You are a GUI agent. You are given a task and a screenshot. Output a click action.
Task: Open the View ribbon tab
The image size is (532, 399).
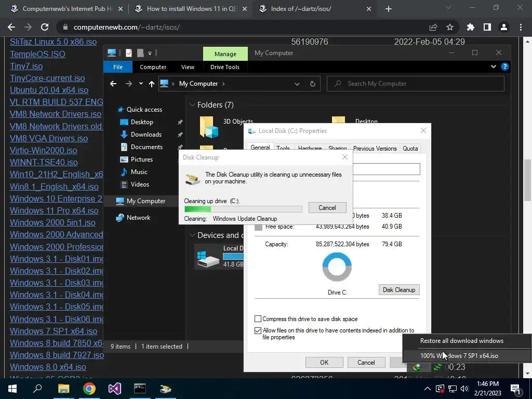[x=188, y=67]
